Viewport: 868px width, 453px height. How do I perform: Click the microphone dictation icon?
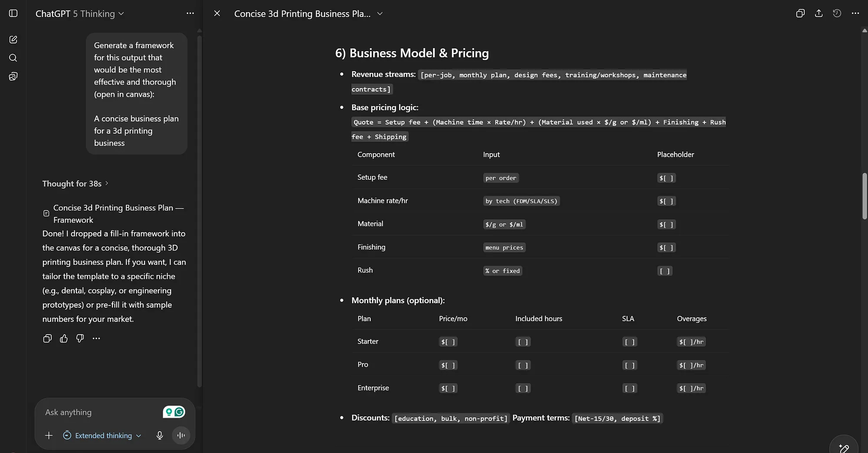(160, 435)
